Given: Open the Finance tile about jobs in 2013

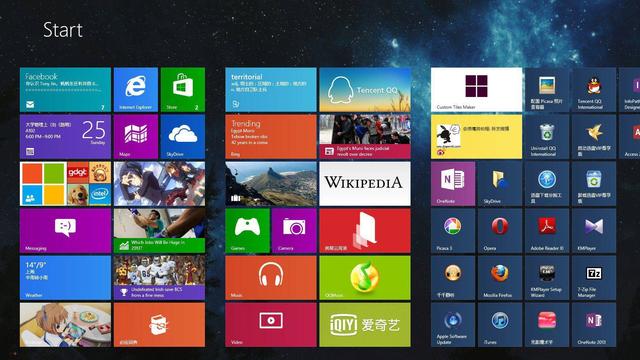Looking at the screenshot, I should click(160, 231).
